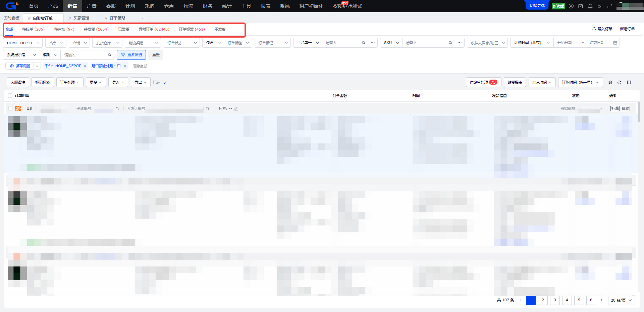Open the 财务 top menu
Screen dimensions: 644x312
[207, 6]
